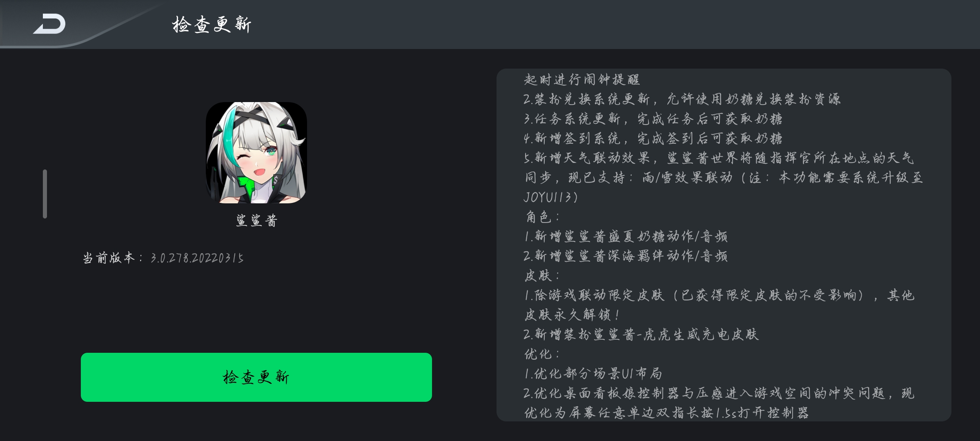The height and width of the screenshot is (441, 980).
Task: Tap the 检查更新 header title
Action: pyautogui.click(x=212, y=24)
